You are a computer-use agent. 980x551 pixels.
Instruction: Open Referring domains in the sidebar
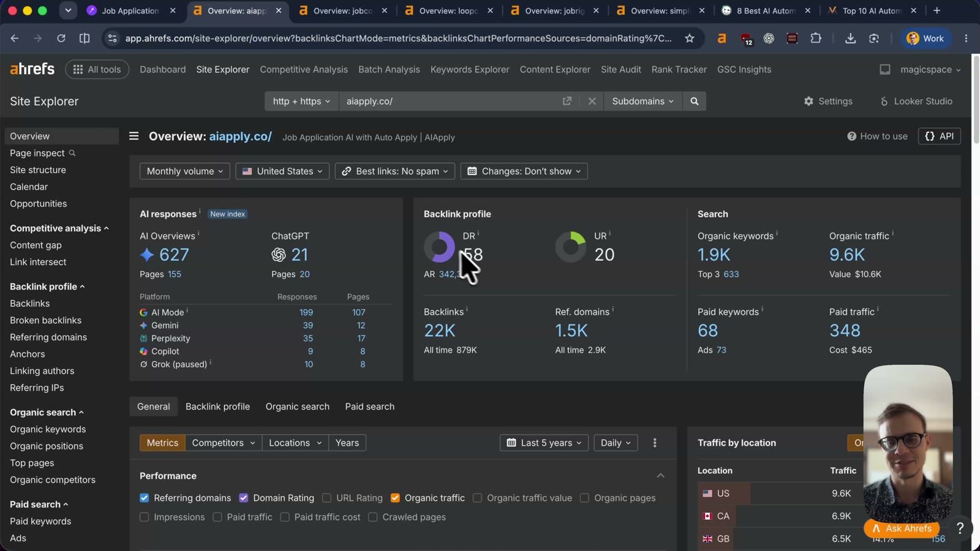pos(48,337)
